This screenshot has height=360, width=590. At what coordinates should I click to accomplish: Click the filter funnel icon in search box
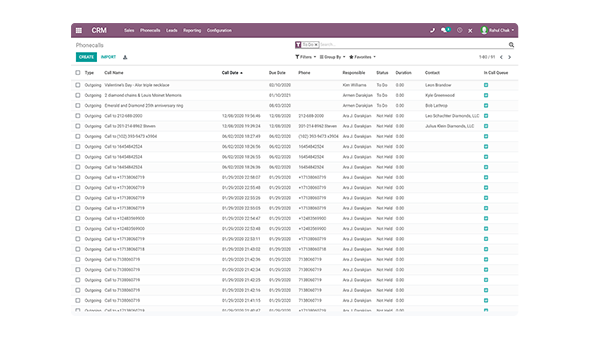pyautogui.click(x=298, y=45)
